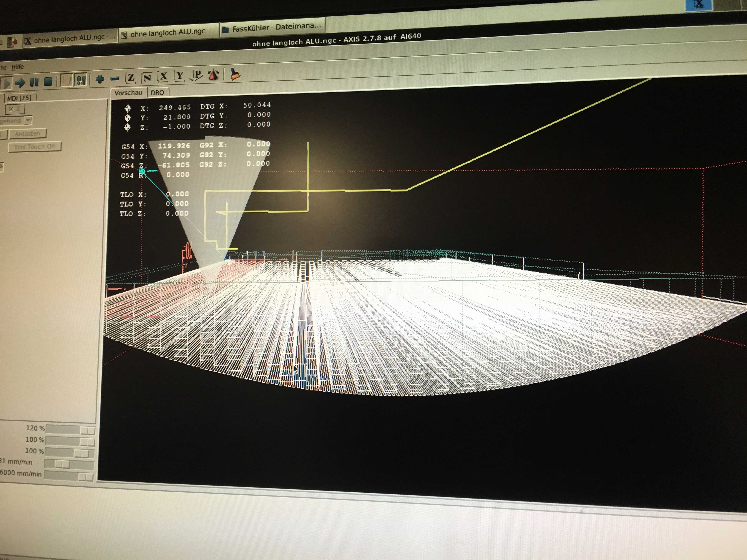Clear live plot with brush icon
This screenshot has width=747, height=560.
click(235, 74)
